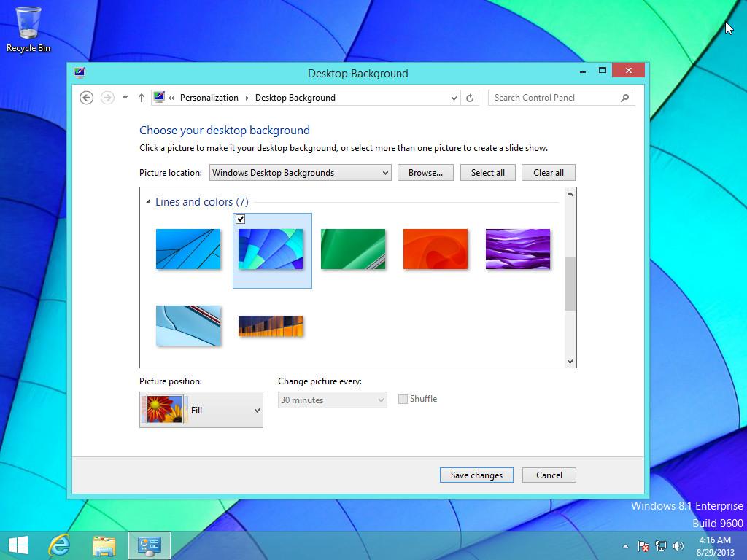Viewport: 747px width, 560px height.
Task: Launch Internet Explorer from taskbar
Action: pos(60,545)
